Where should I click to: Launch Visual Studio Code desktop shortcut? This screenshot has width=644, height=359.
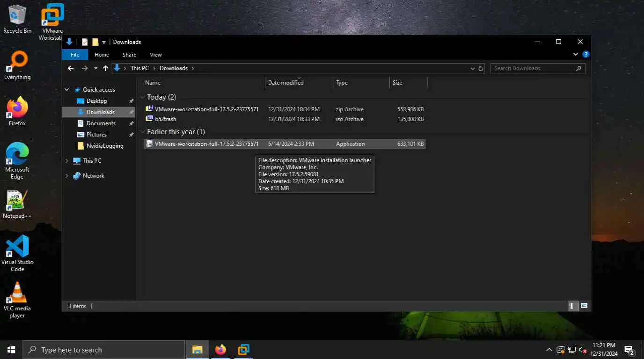pos(17,253)
